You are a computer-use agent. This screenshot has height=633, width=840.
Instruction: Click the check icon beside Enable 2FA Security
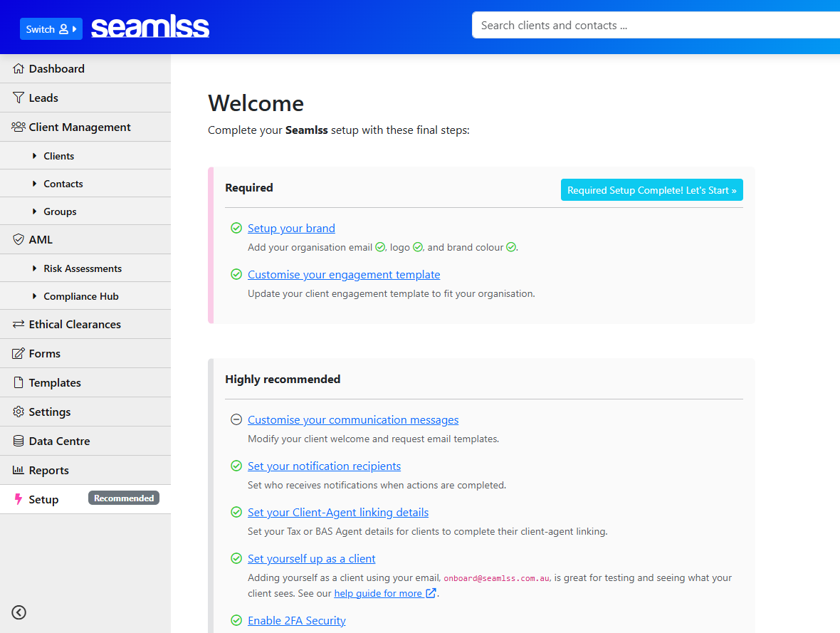[x=236, y=620]
